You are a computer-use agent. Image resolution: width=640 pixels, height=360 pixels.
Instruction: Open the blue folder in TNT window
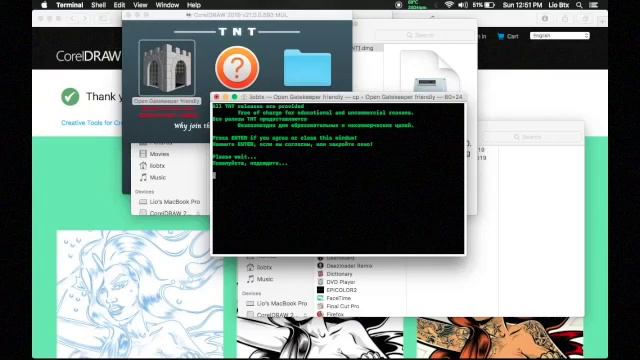pos(307,68)
